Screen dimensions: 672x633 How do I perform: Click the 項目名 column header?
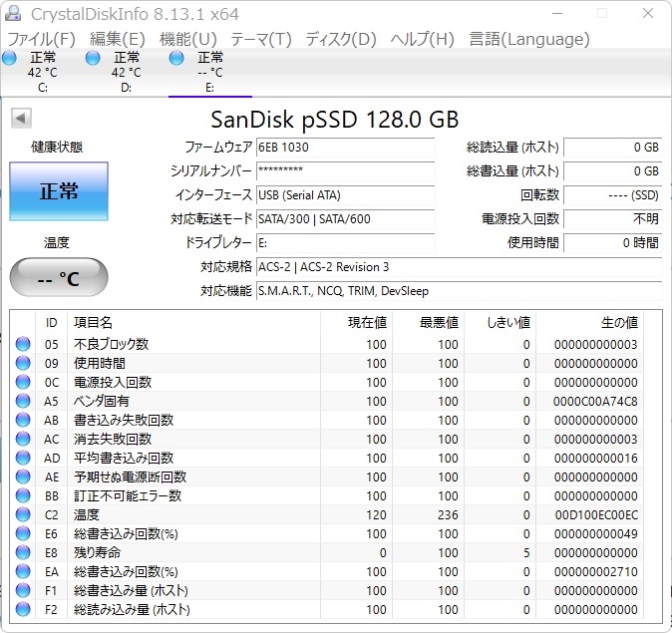pos(94,322)
